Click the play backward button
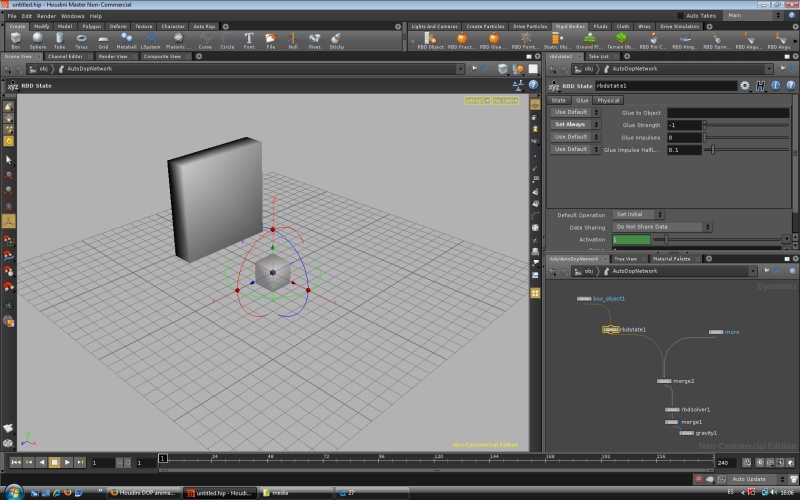 (42, 462)
